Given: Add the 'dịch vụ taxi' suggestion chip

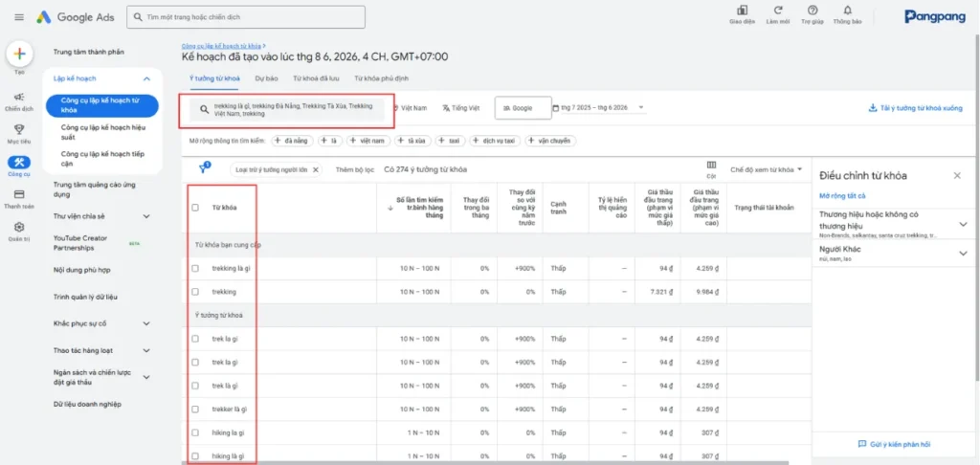Looking at the screenshot, I should pyautogui.click(x=496, y=142).
